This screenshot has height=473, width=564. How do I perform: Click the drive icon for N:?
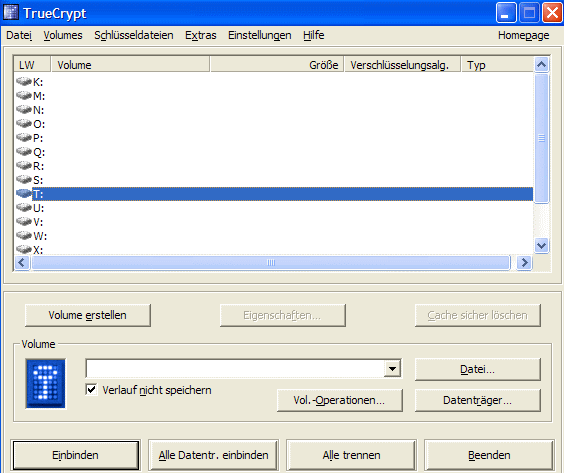tap(24, 110)
